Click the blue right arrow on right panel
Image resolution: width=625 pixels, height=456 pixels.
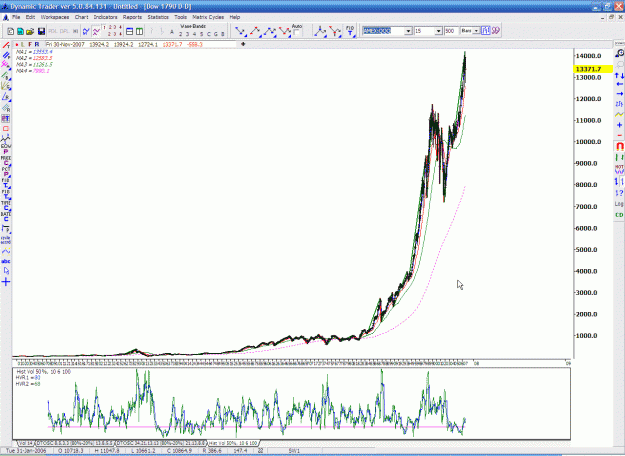coord(619,94)
